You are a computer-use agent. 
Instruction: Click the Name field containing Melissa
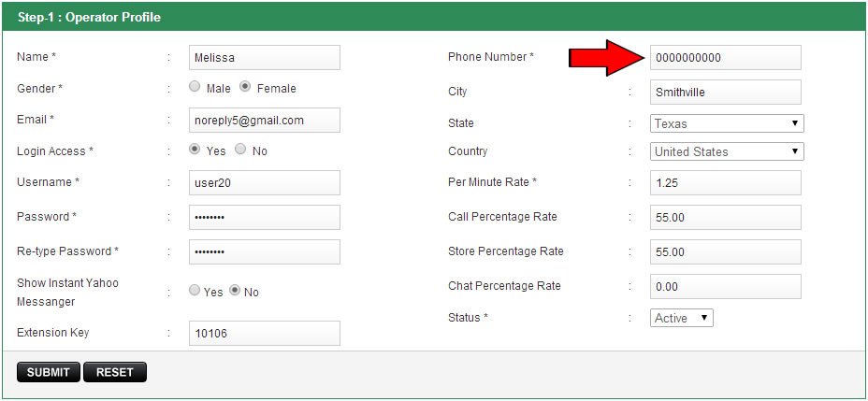tap(264, 57)
